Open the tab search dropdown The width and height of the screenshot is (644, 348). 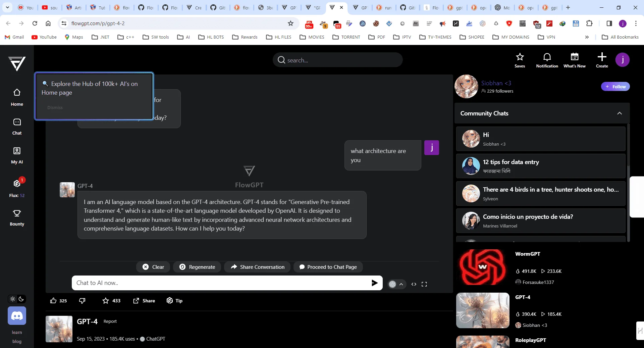pyautogui.click(x=7, y=7)
